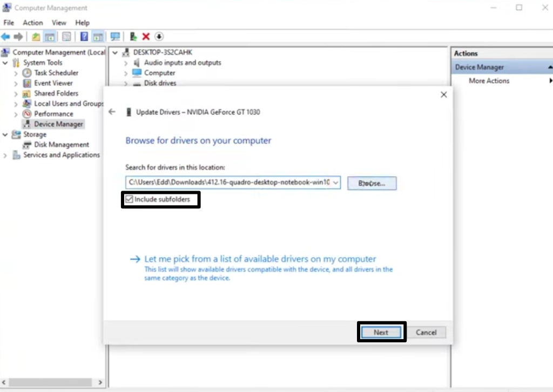The height and width of the screenshot is (392, 553).
Task: Toggle the Include subfolders checkbox
Action: [x=129, y=199]
